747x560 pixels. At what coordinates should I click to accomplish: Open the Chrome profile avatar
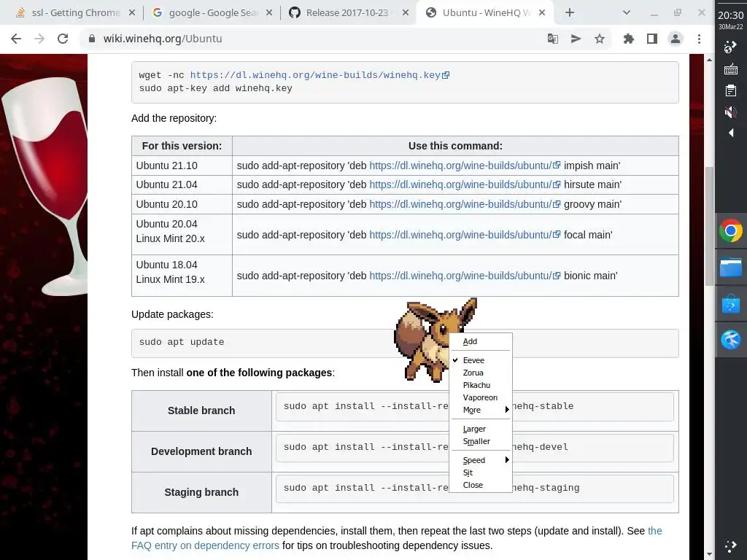pos(676,39)
